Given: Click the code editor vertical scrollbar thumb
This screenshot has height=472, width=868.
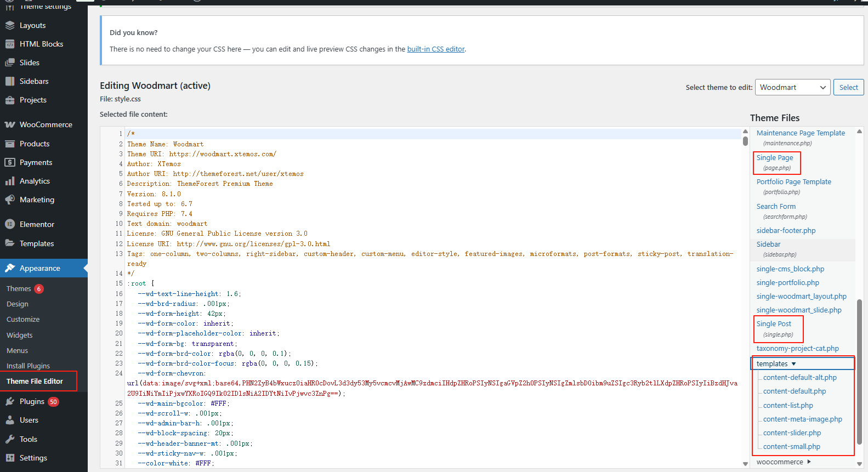Looking at the screenshot, I should click(x=745, y=141).
